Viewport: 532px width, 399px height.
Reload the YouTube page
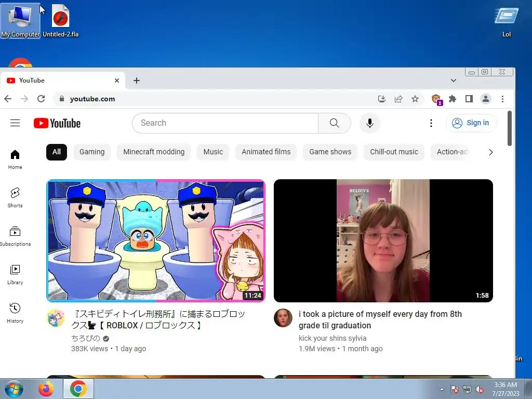[x=41, y=99]
